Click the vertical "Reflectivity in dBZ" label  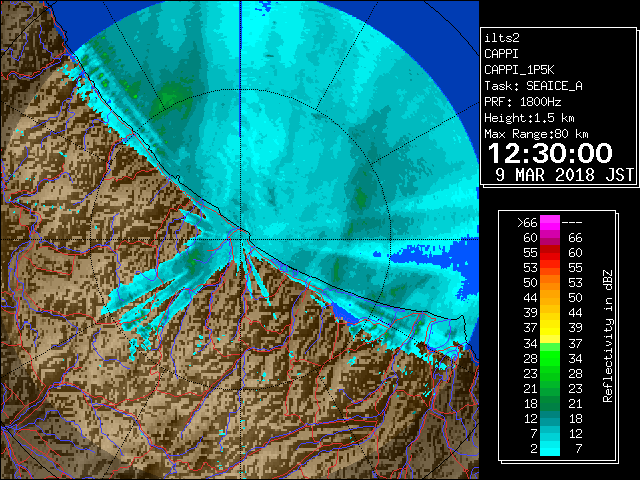[608, 336]
